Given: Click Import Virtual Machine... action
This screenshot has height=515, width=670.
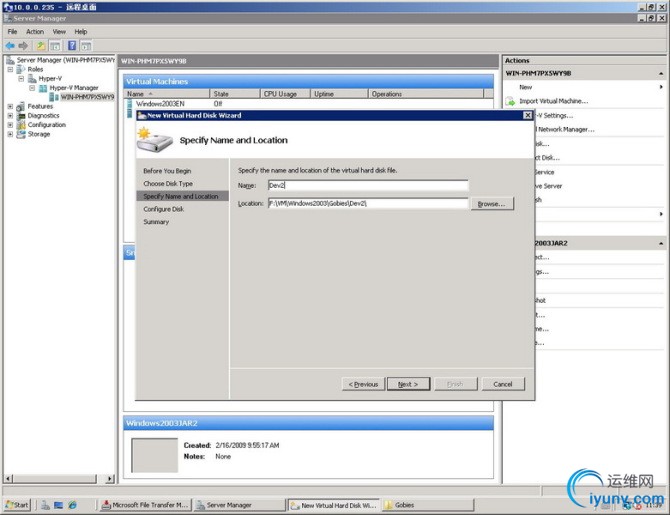Looking at the screenshot, I should coord(553,101).
